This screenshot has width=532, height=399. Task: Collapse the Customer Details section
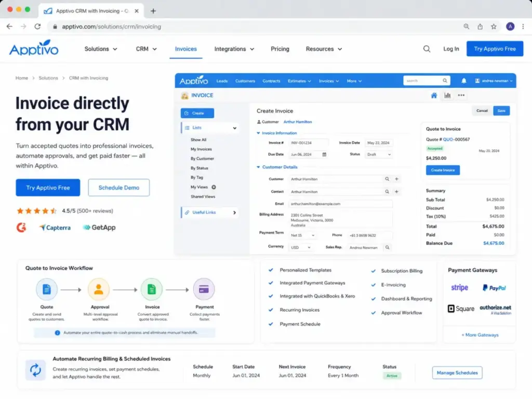click(x=258, y=167)
